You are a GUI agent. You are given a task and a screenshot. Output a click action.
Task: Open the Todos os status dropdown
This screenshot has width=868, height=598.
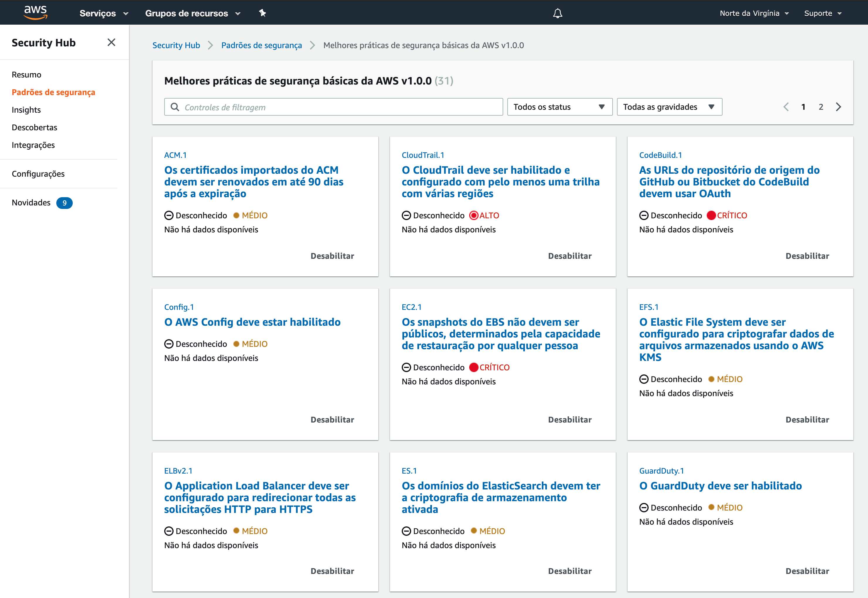560,107
